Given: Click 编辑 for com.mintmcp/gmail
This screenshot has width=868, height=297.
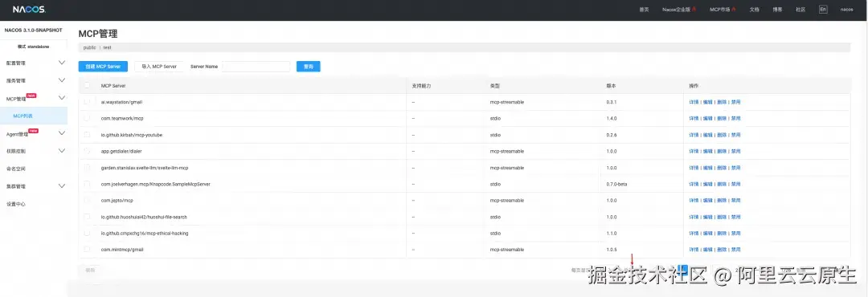Looking at the screenshot, I should pos(707,250).
